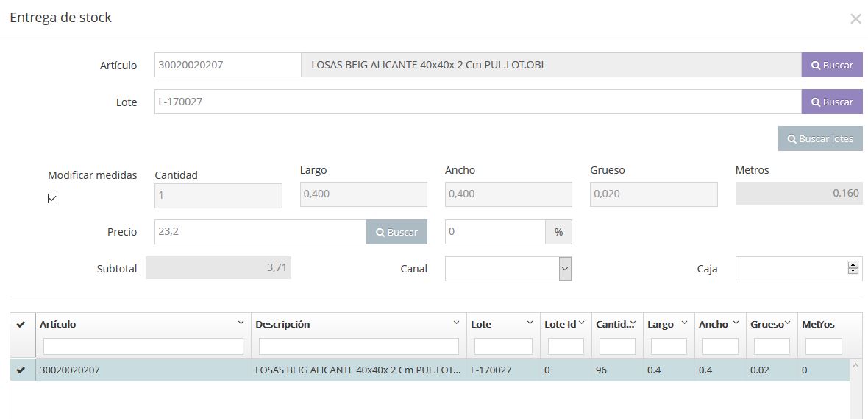The height and width of the screenshot is (419, 868).
Task: Click the Grueso column filter box
Action: point(772,346)
